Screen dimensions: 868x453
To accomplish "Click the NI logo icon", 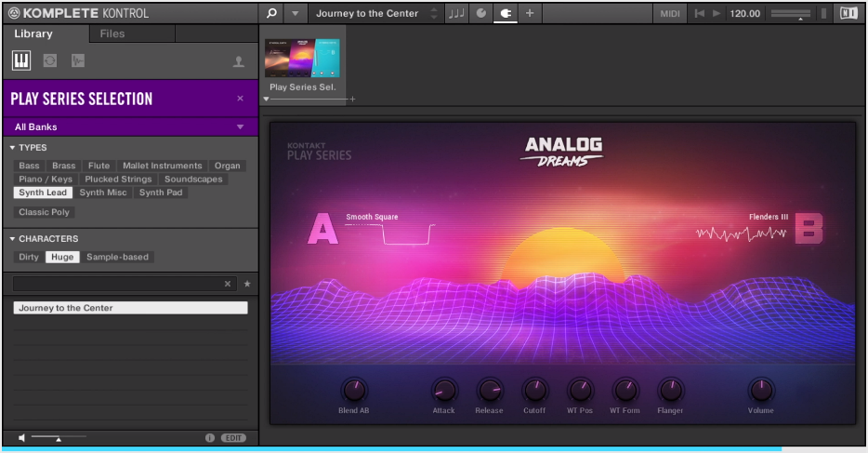I will (848, 13).
